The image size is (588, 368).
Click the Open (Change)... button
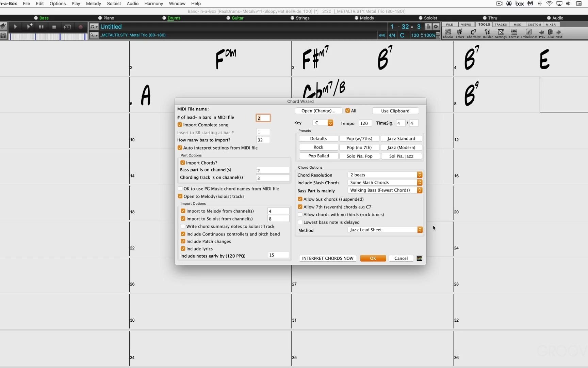[x=318, y=111]
